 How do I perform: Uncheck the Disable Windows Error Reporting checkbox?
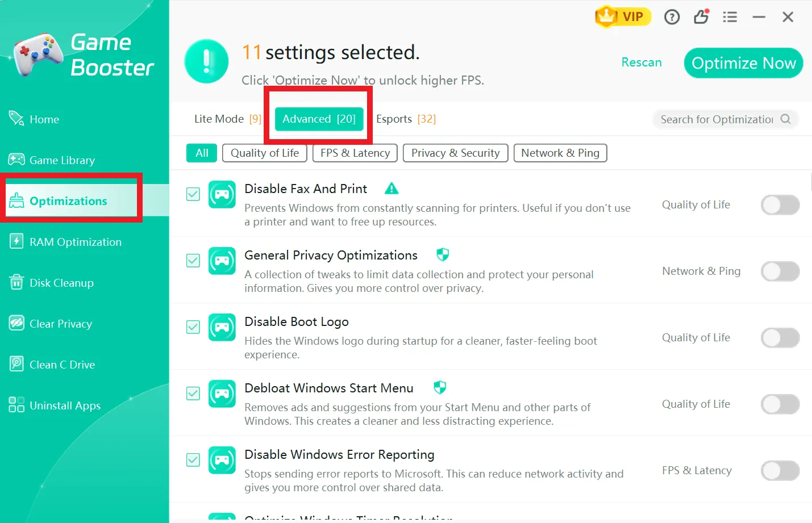point(193,460)
